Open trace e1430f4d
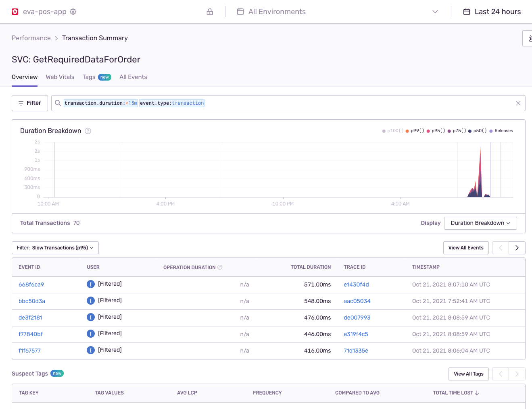Screen dimensions: 532x409 (356, 284)
